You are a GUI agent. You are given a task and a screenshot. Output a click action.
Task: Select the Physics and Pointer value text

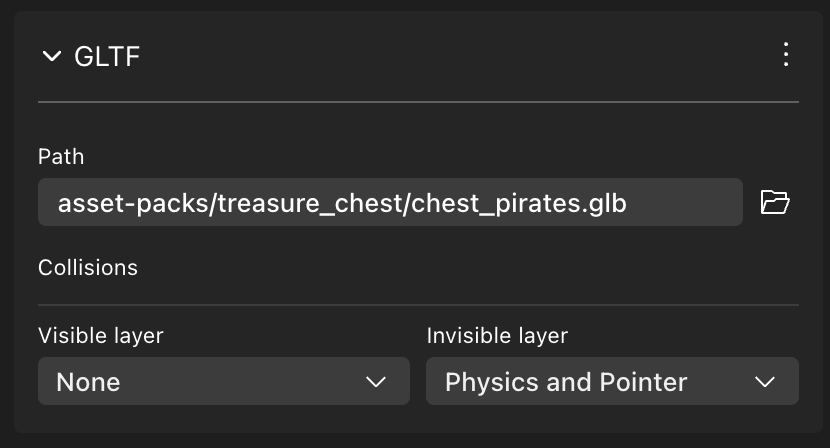(x=566, y=382)
